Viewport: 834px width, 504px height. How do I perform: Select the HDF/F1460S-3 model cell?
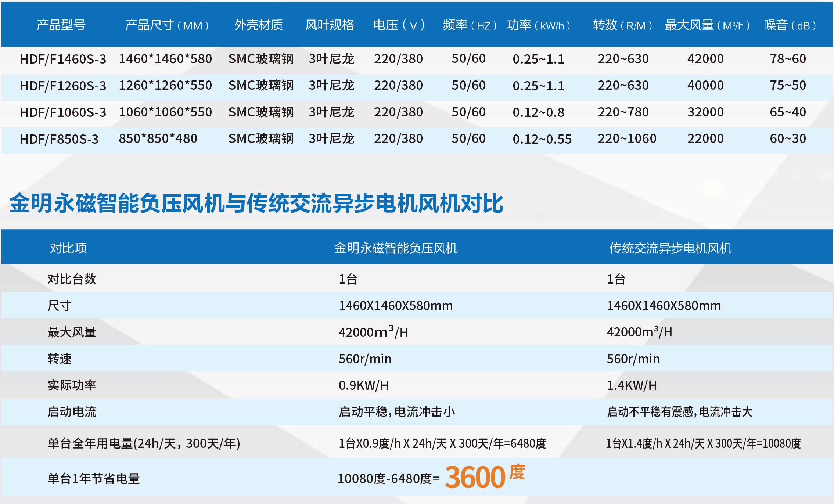point(63,59)
